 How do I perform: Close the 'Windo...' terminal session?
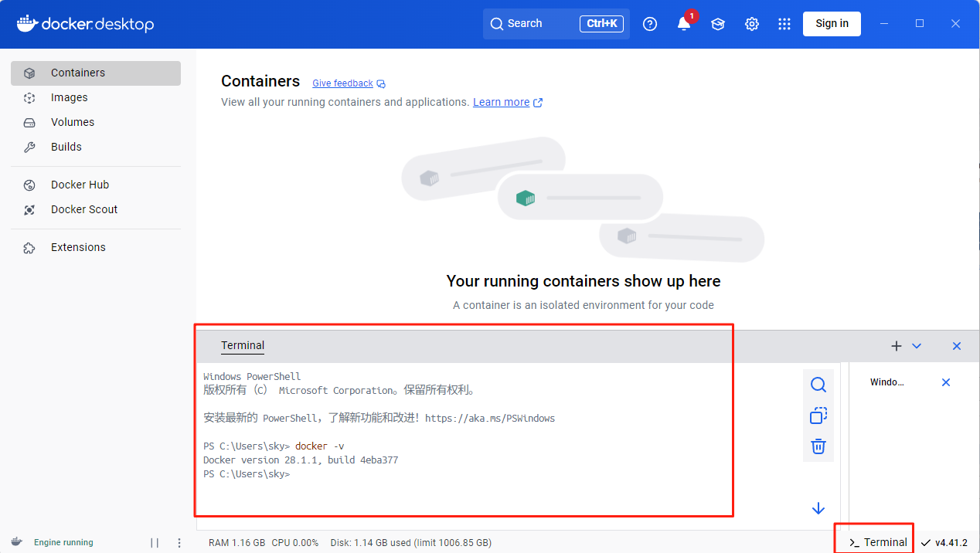(946, 382)
